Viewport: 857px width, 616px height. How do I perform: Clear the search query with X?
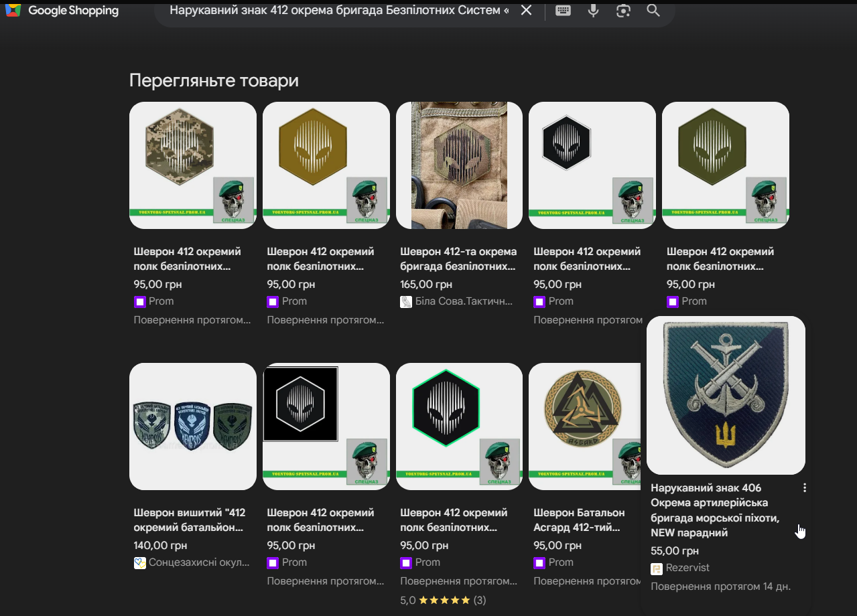pos(527,10)
